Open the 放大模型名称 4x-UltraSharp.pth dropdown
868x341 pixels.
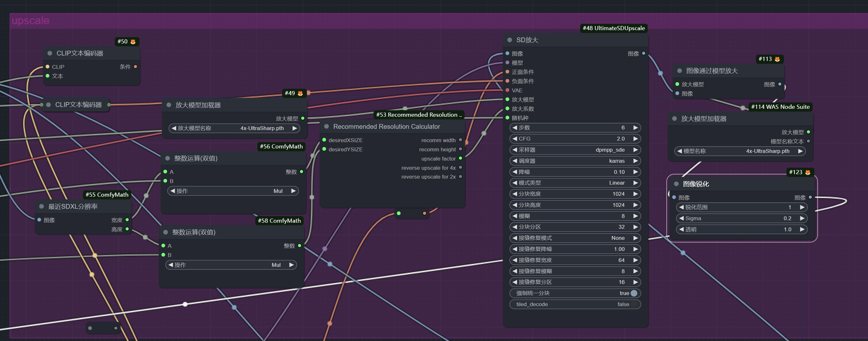[x=234, y=128]
